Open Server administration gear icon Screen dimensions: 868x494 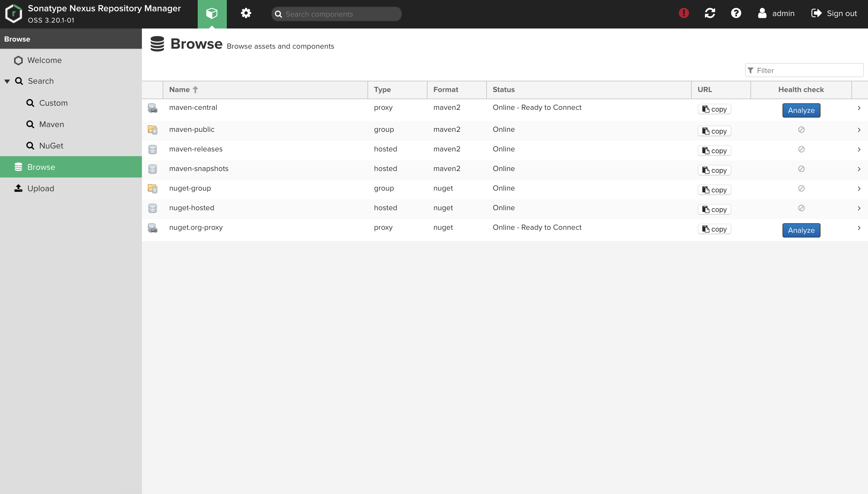pyautogui.click(x=246, y=14)
